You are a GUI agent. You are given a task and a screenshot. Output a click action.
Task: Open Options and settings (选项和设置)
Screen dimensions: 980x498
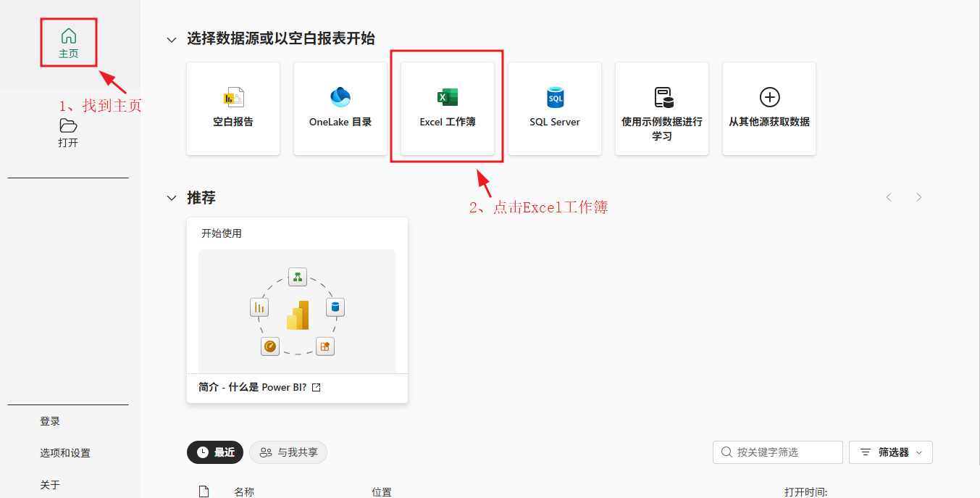click(x=65, y=453)
